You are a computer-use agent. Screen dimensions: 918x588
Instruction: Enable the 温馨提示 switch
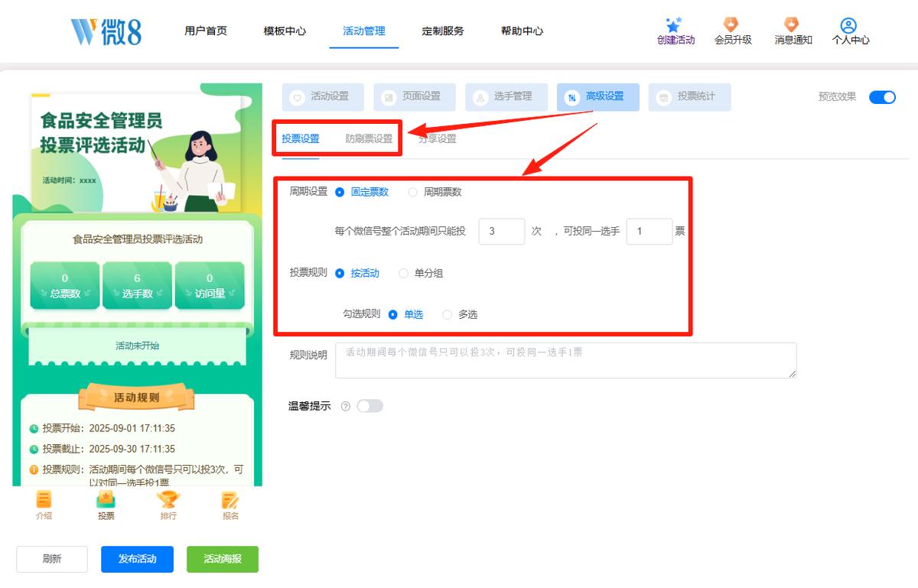[x=369, y=406]
